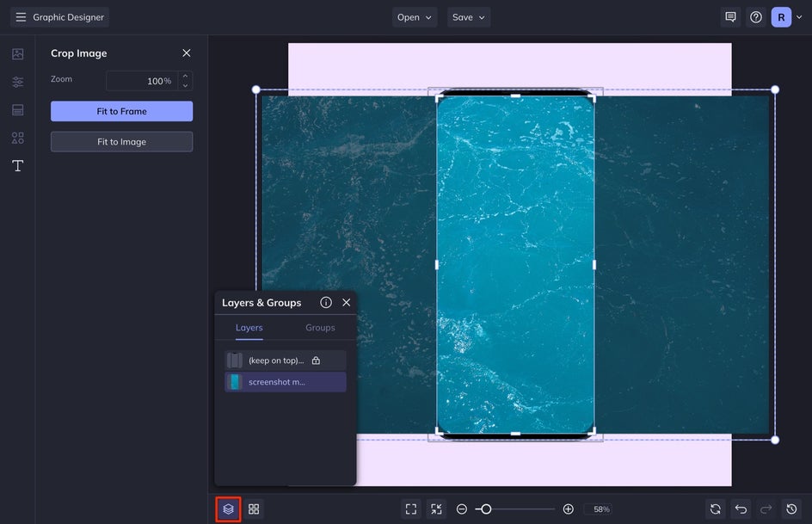Viewport: 812px width, 524px height.
Task: Switch to the Groups tab
Action: (320, 328)
